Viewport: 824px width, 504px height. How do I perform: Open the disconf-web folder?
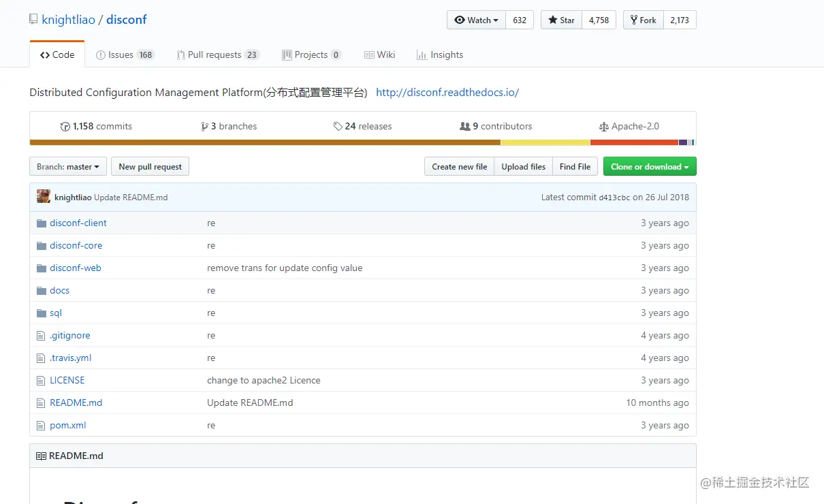coord(76,268)
